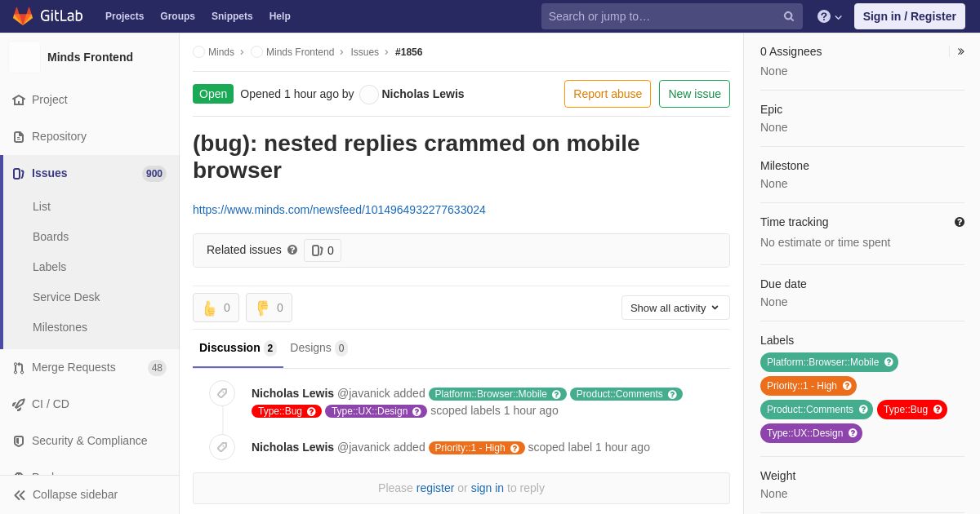The image size is (980, 514).
Task: Give a thumbs down reaction
Action: click(x=269, y=308)
